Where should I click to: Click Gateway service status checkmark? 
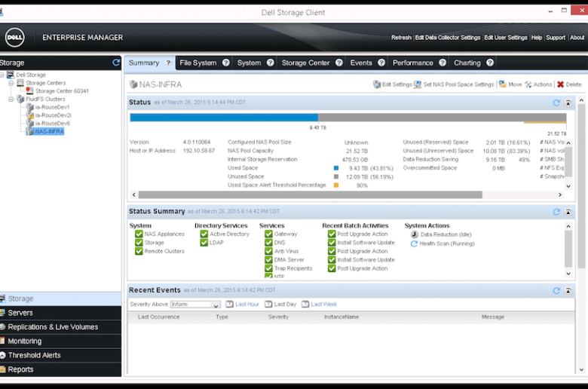click(x=268, y=234)
